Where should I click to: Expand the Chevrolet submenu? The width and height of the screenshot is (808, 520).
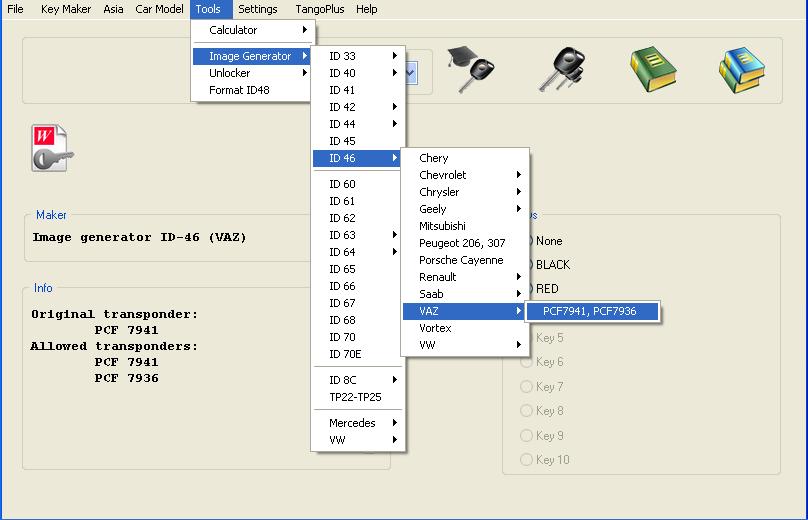[x=464, y=175]
